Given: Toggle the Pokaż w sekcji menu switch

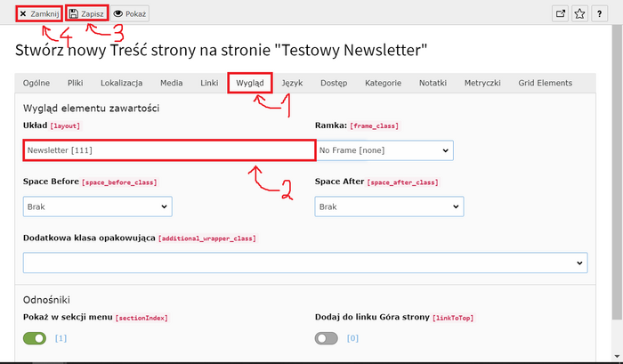Looking at the screenshot, I should click(35, 338).
